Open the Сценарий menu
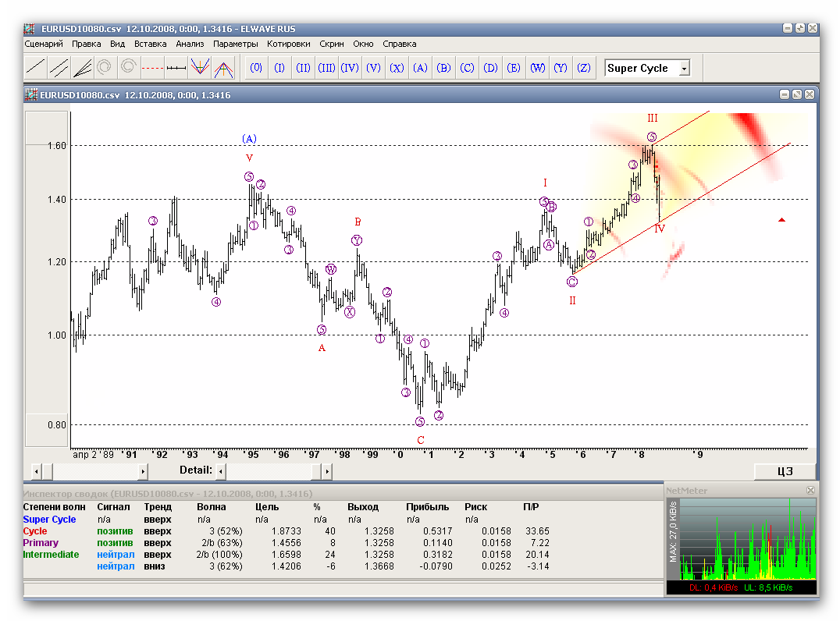The height and width of the screenshot is (621, 840). coord(44,44)
